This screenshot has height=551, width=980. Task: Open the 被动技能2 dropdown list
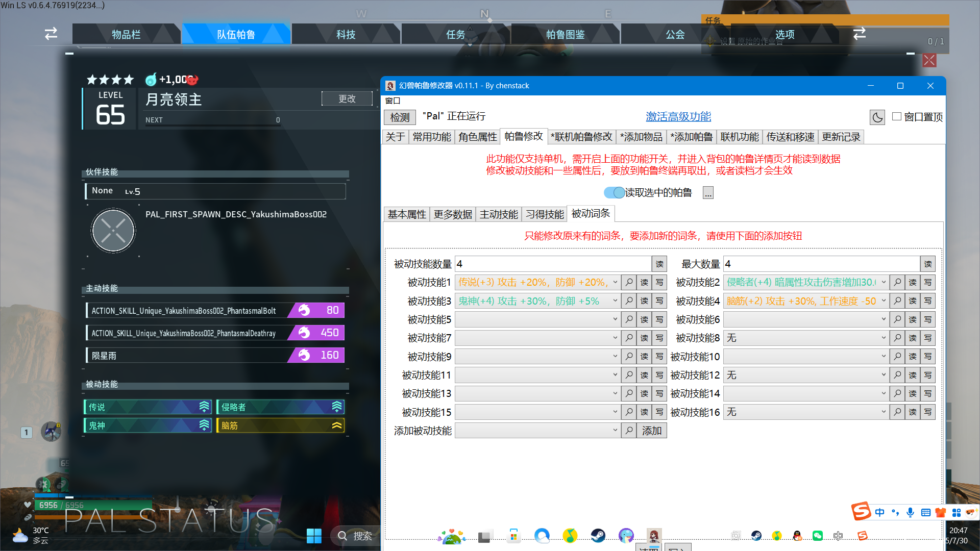click(x=883, y=282)
